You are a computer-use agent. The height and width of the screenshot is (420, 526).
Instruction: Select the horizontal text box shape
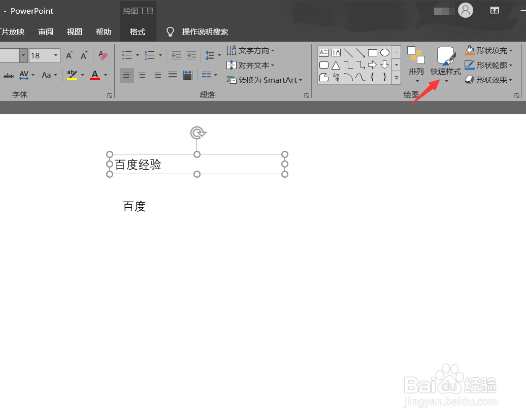(x=324, y=53)
